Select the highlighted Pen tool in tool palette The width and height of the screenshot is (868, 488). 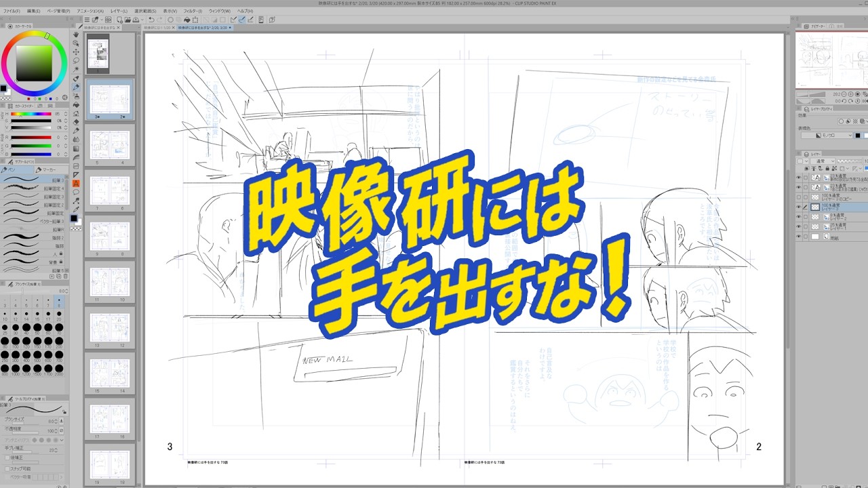(x=76, y=87)
